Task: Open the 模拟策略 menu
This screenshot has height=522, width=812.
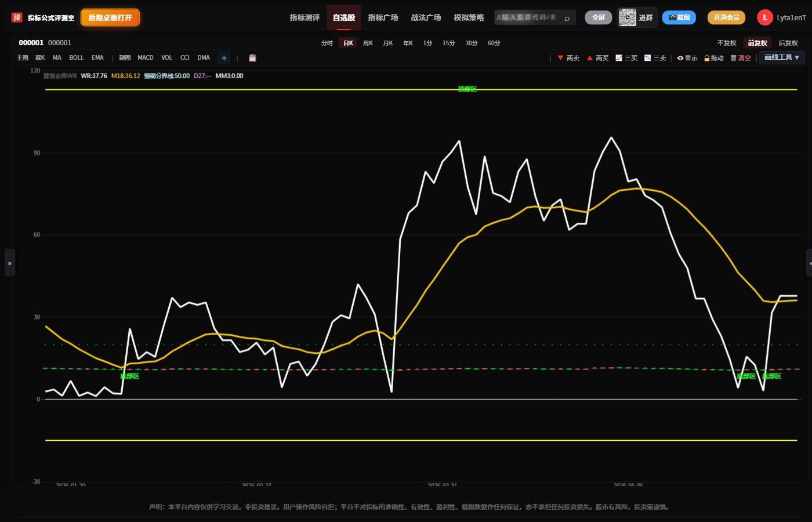Action: coord(469,17)
